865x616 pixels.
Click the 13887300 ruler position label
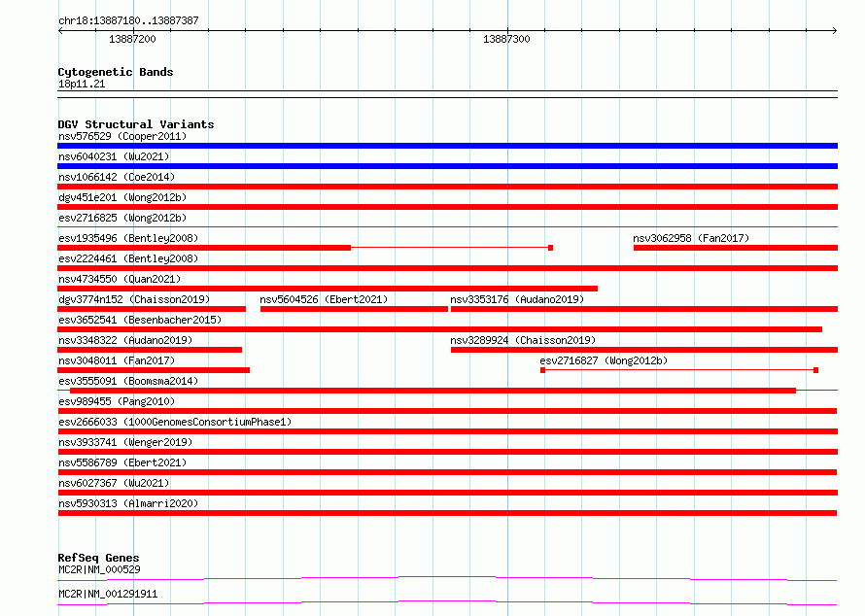[506, 39]
